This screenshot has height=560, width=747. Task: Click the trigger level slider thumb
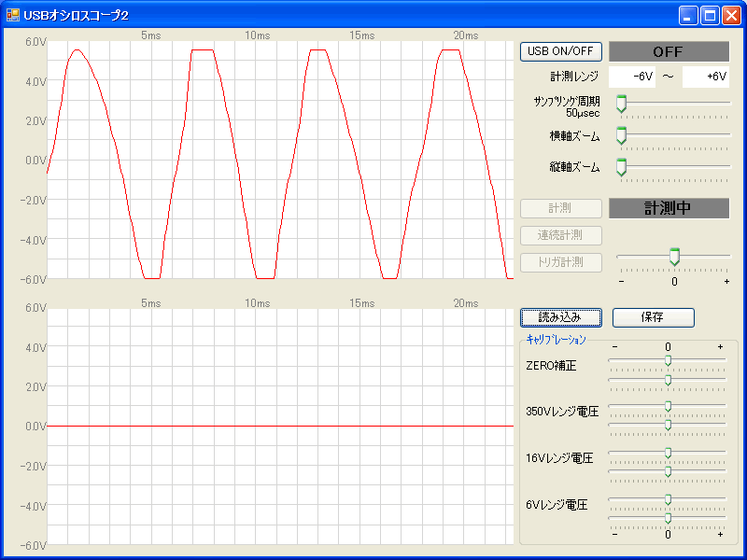(674, 258)
